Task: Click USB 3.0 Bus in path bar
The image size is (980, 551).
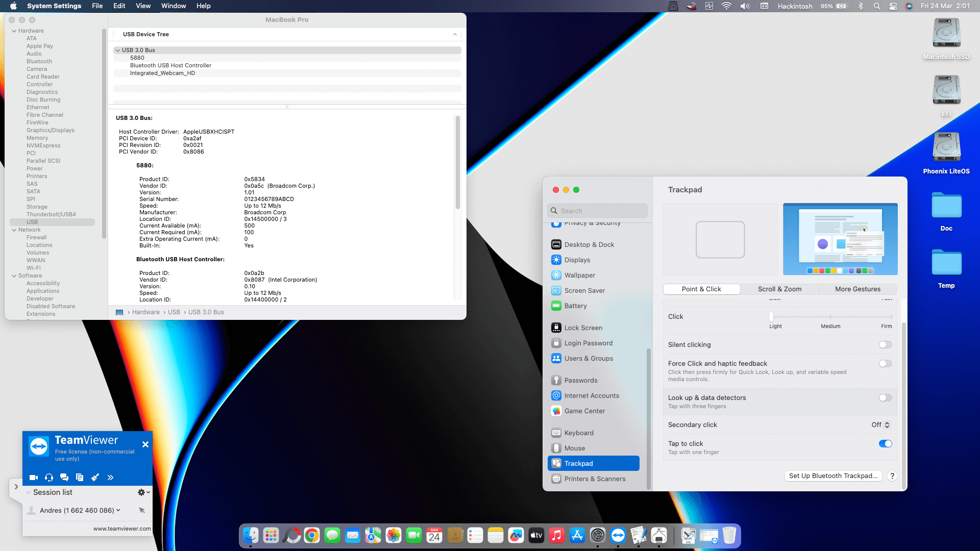Action: 206,312
